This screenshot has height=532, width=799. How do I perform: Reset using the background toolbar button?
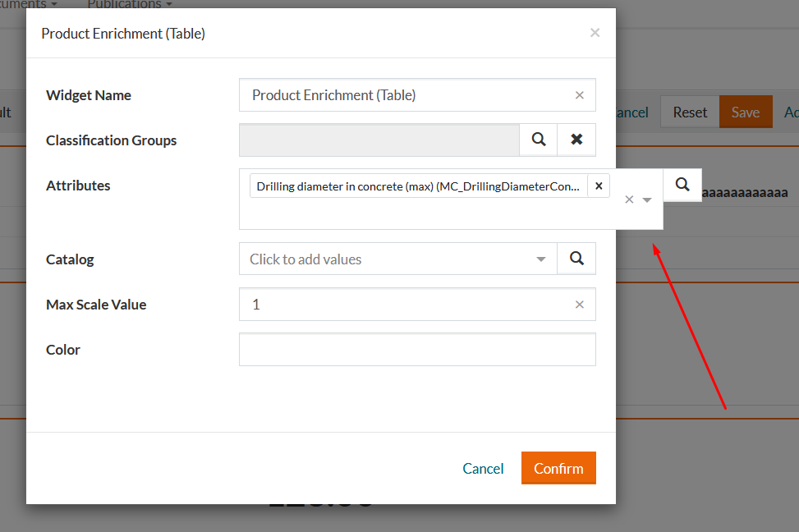[x=690, y=112]
